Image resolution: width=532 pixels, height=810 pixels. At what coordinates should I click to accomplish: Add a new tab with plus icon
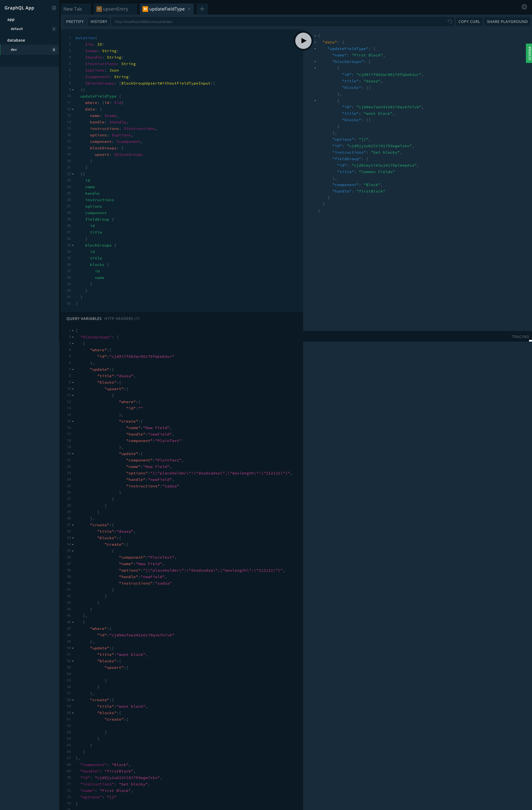tap(202, 9)
